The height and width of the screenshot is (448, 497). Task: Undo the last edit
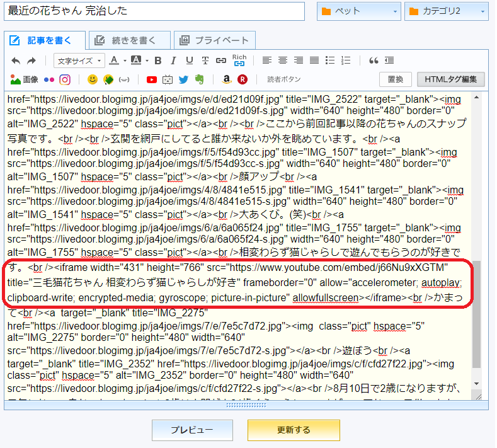[x=16, y=60]
